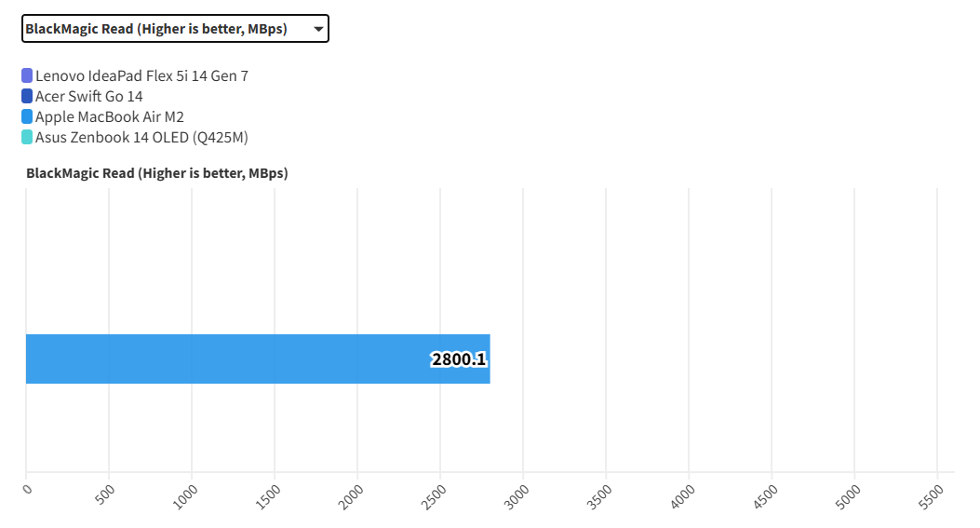Click the 4500 axis tick label
This screenshot has height=528, width=980.
[x=765, y=495]
